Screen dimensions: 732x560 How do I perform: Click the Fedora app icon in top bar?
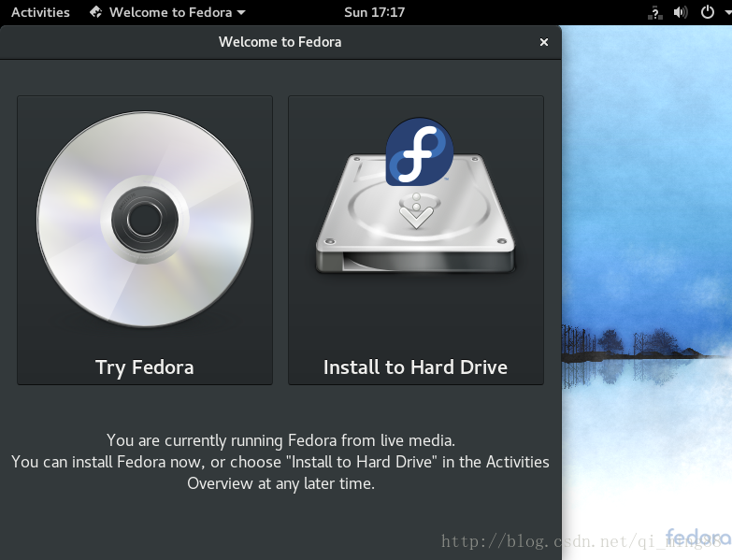pos(96,12)
